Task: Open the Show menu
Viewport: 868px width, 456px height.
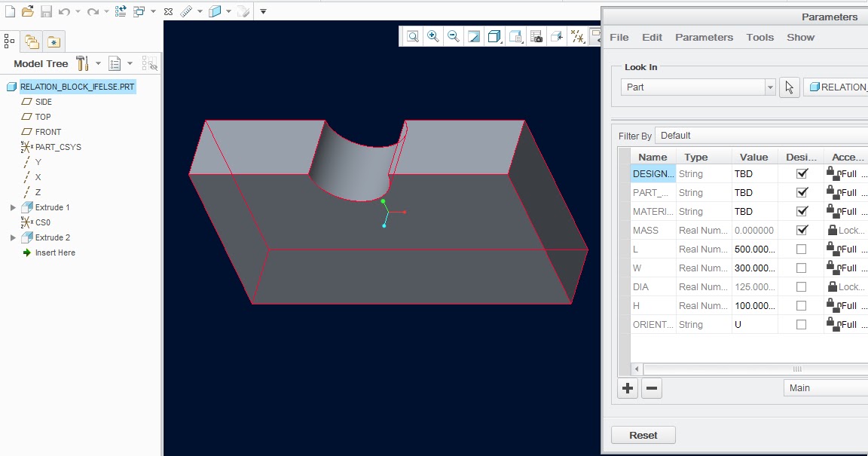Action: (x=800, y=37)
